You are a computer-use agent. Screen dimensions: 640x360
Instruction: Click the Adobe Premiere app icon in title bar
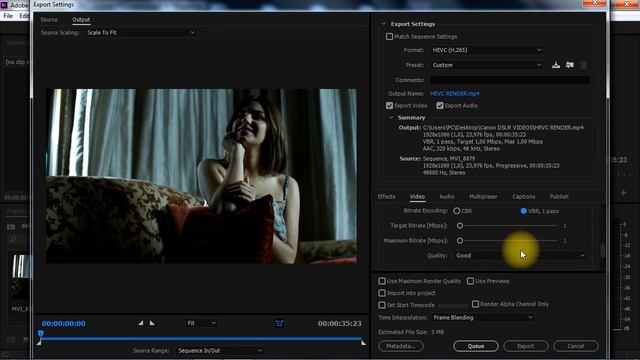pos(4,5)
